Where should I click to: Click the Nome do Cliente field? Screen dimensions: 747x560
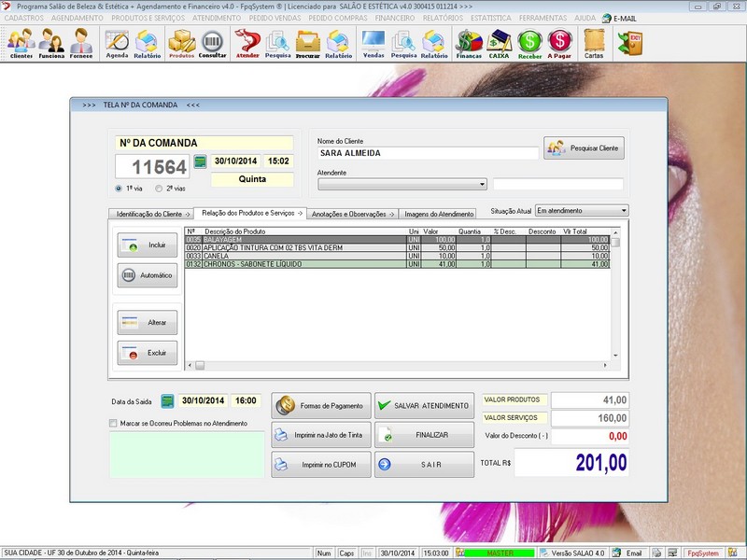[428, 152]
